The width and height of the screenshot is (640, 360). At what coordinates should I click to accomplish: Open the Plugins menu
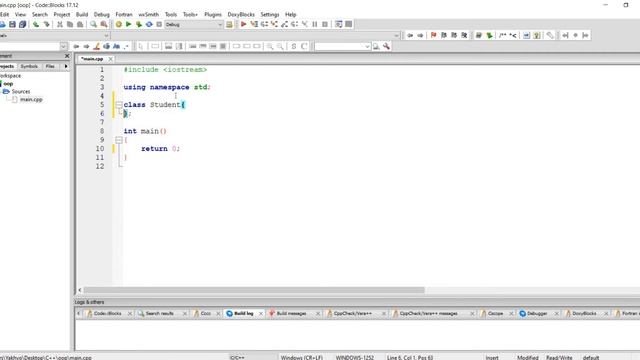pos(213,14)
